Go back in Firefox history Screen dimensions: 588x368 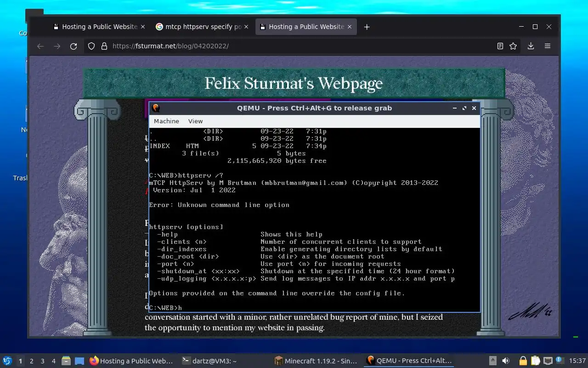coord(40,46)
